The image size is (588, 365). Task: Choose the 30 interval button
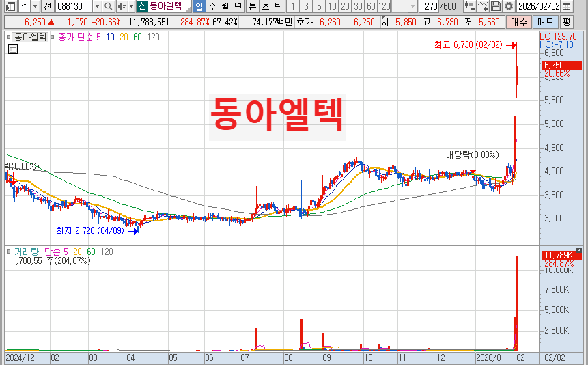coord(358,6)
